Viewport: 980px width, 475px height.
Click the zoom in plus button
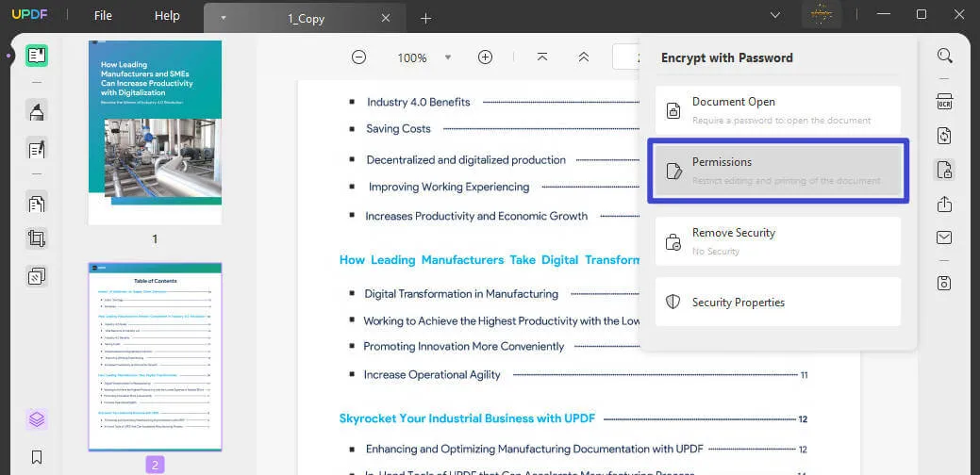(x=485, y=57)
